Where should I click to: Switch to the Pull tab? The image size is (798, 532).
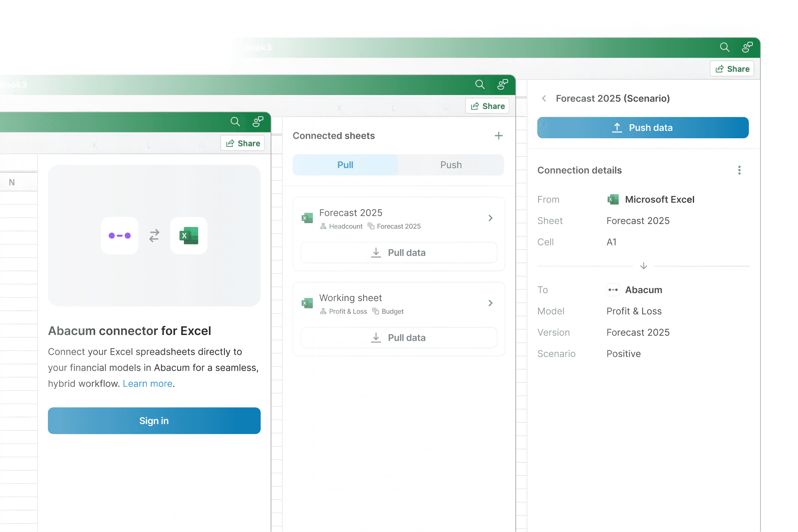point(345,165)
